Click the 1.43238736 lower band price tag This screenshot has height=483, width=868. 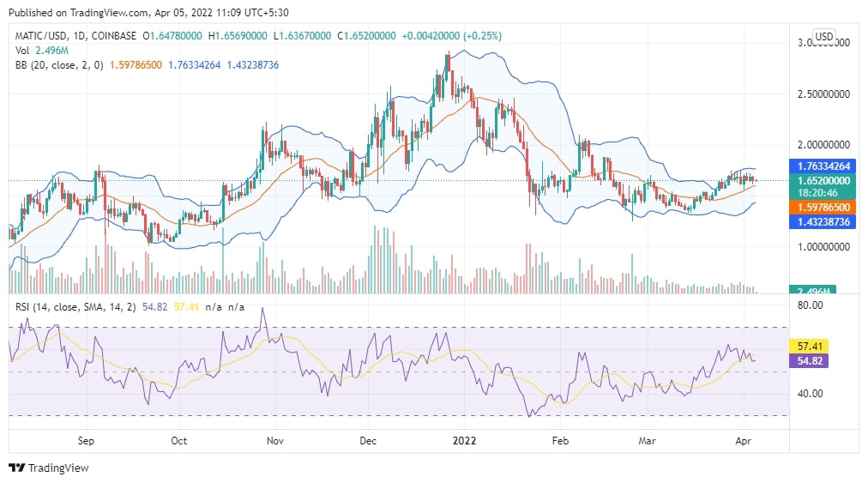pyautogui.click(x=823, y=221)
